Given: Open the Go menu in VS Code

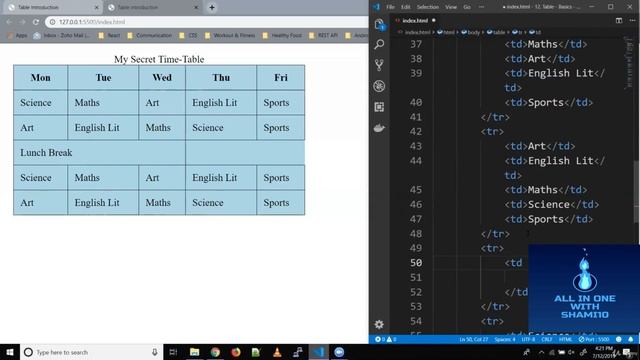Looking at the screenshot, I should [467, 7].
